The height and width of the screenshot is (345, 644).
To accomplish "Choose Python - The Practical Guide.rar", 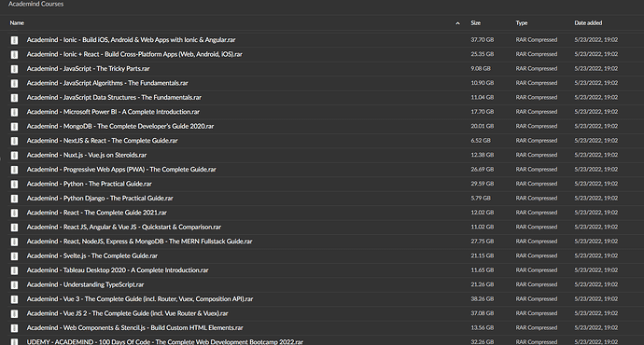I will [x=89, y=184].
